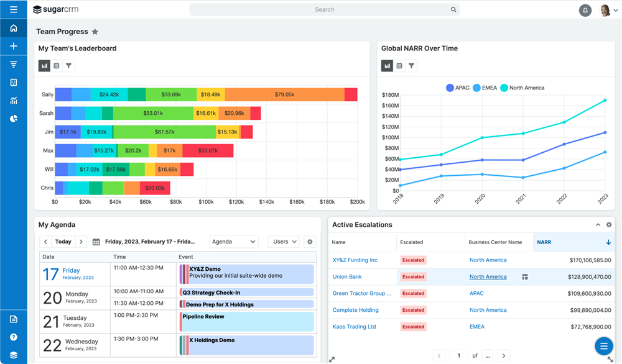Open the hamburger menu in sidebar
Screen dimensions: 622x364
(x=13, y=9)
